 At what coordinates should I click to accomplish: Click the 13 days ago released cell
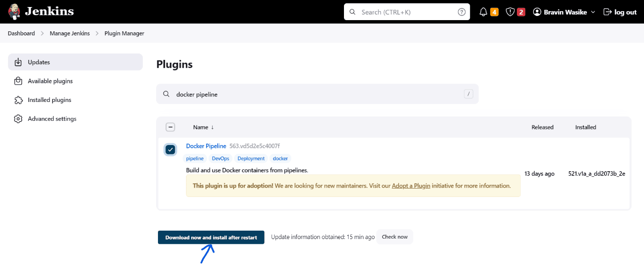[539, 174]
